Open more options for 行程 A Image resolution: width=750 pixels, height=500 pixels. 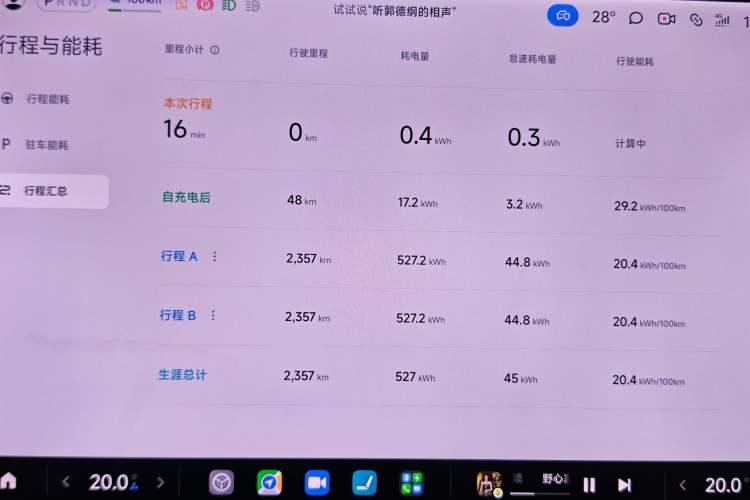(214, 256)
